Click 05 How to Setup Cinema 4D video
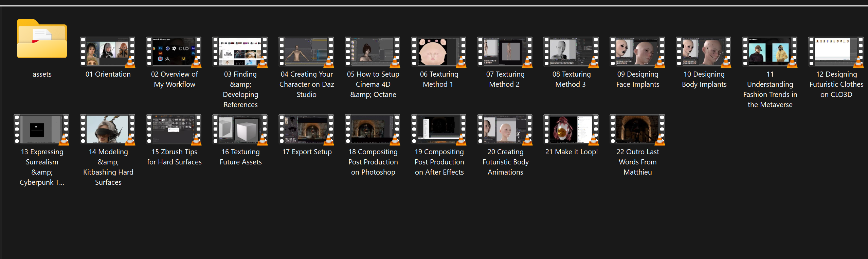 373,52
